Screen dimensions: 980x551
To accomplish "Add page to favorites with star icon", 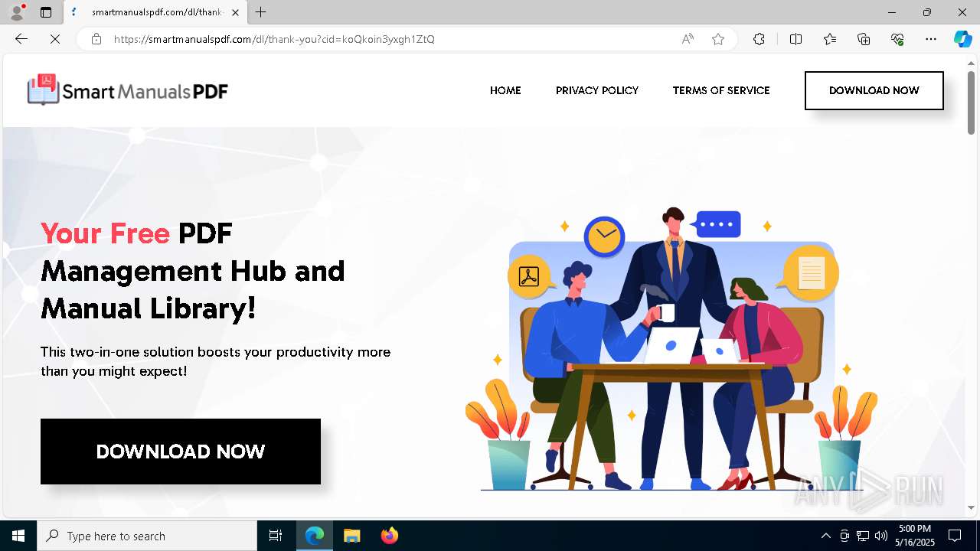I will pos(718,39).
